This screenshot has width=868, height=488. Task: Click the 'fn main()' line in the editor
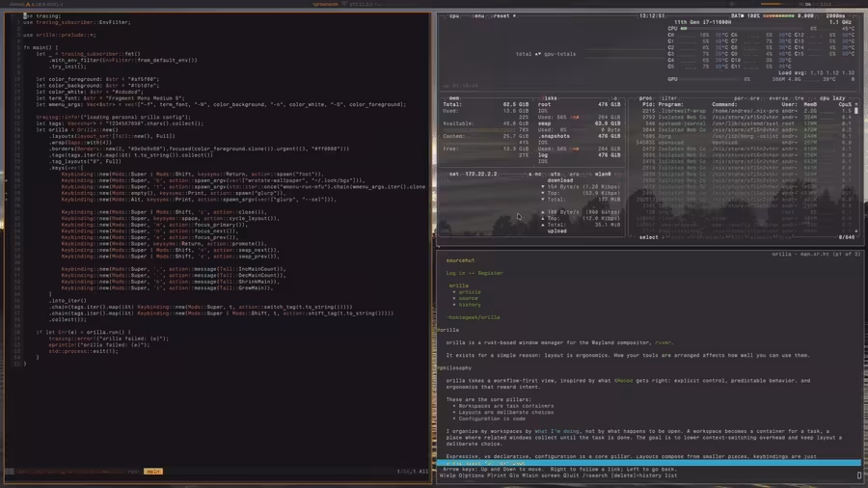pyautogui.click(x=41, y=47)
